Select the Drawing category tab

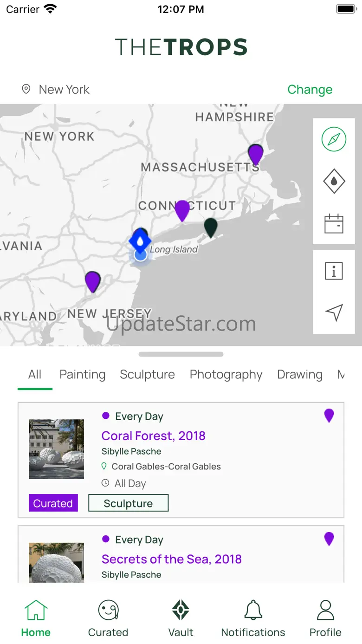tap(300, 374)
